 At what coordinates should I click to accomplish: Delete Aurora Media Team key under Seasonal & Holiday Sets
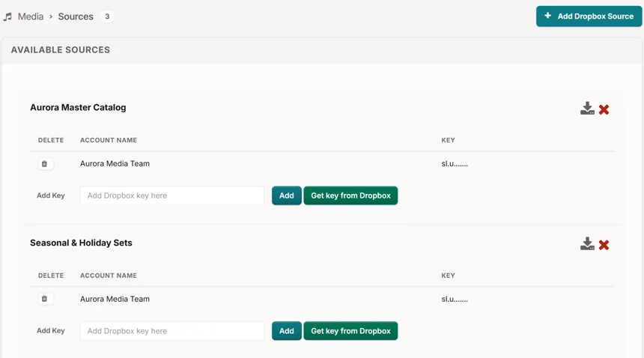(x=45, y=299)
